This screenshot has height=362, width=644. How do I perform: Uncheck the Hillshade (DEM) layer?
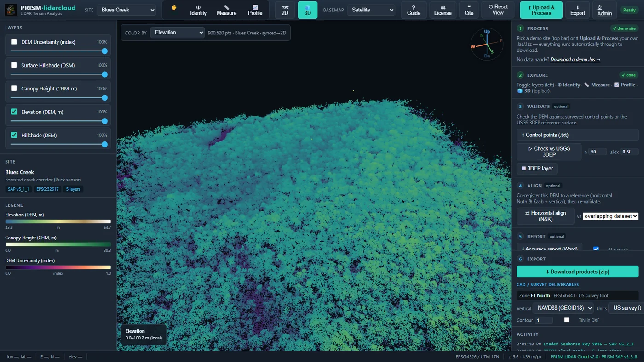point(14,135)
